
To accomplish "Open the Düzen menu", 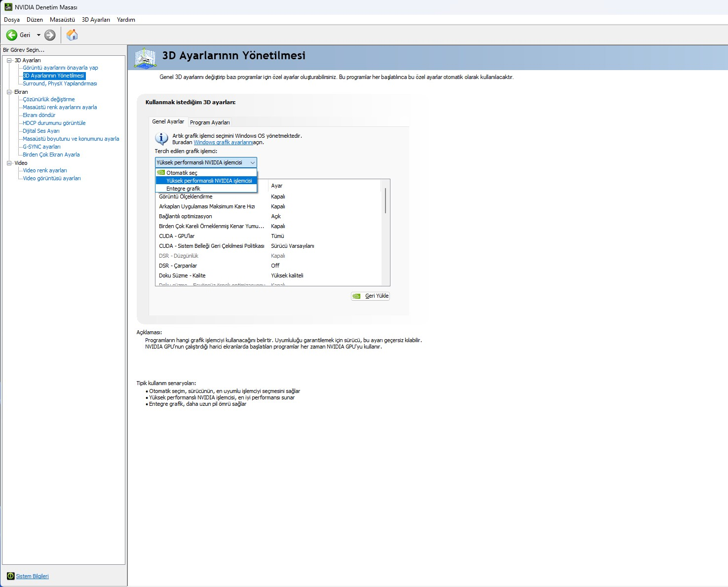I will 35,20.
